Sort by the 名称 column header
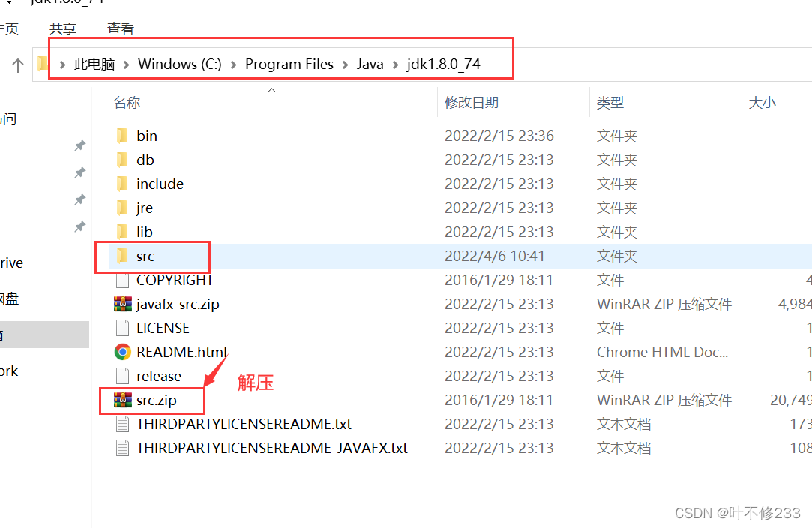Screen dimensions: 812x528 127,103
